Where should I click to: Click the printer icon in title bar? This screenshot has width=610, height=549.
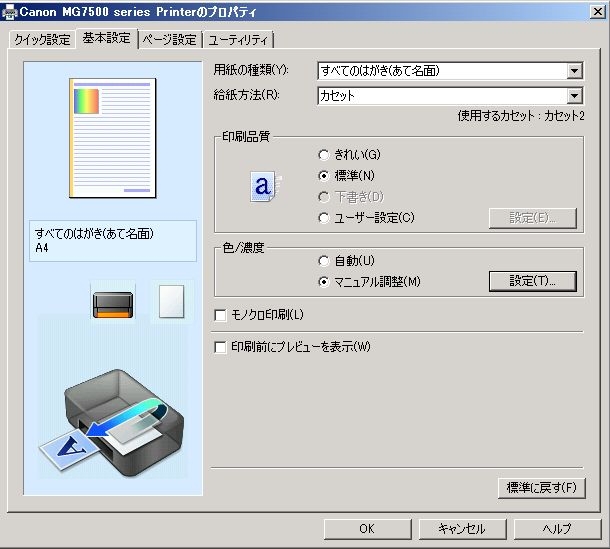pos(9,12)
